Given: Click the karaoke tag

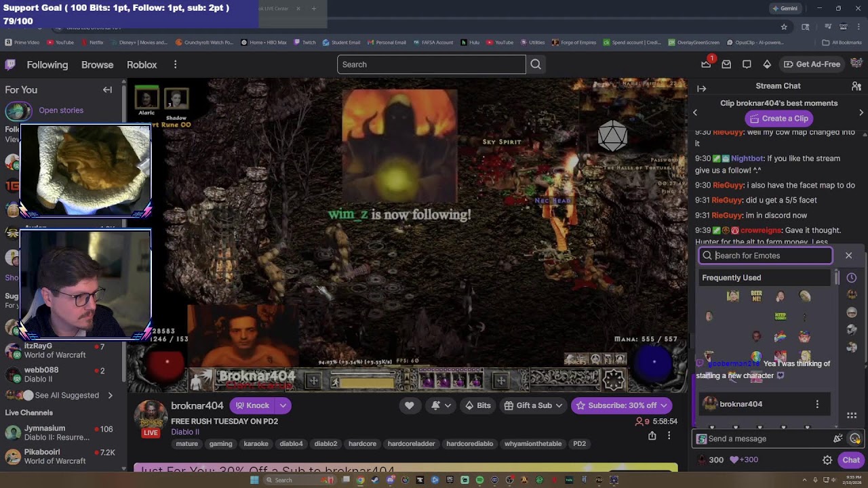Looking at the screenshot, I should pyautogui.click(x=256, y=444).
